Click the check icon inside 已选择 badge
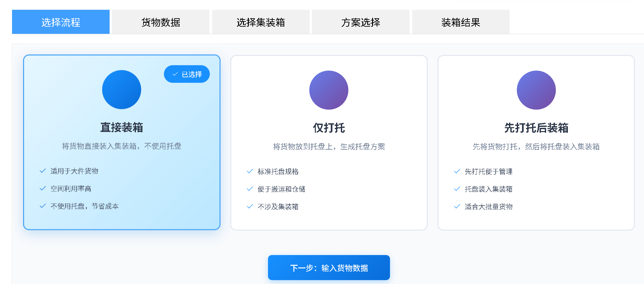 click(x=175, y=74)
